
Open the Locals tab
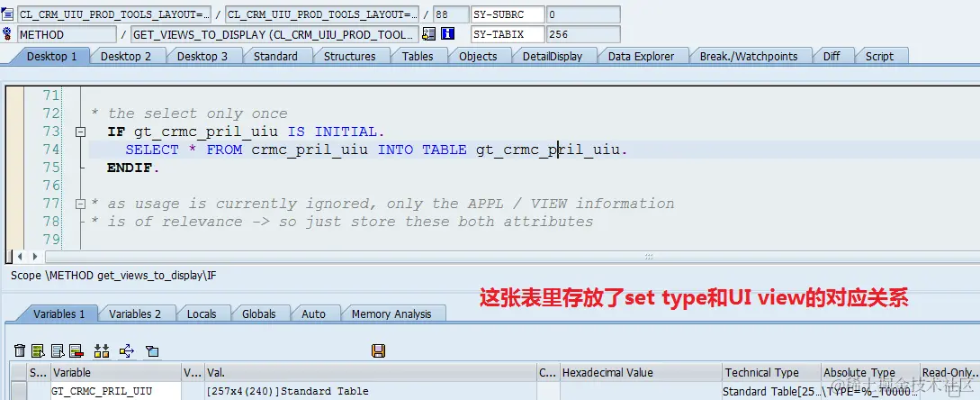202,314
